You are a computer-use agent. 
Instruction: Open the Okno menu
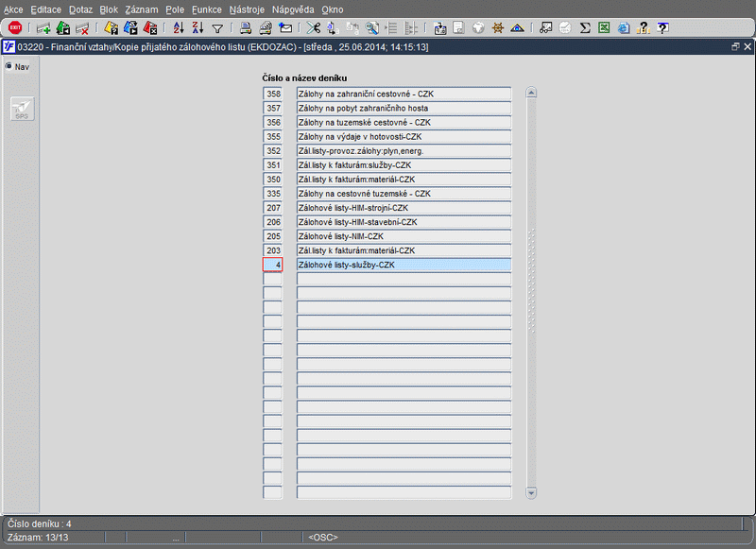tap(333, 9)
